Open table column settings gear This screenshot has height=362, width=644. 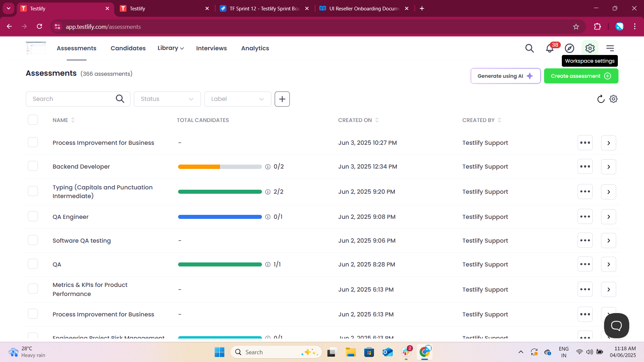pyautogui.click(x=613, y=99)
